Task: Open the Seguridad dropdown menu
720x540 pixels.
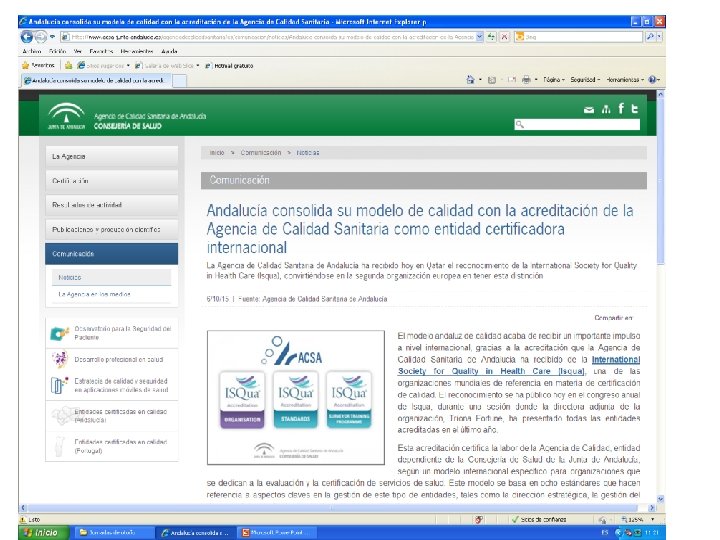Action: pos(585,80)
